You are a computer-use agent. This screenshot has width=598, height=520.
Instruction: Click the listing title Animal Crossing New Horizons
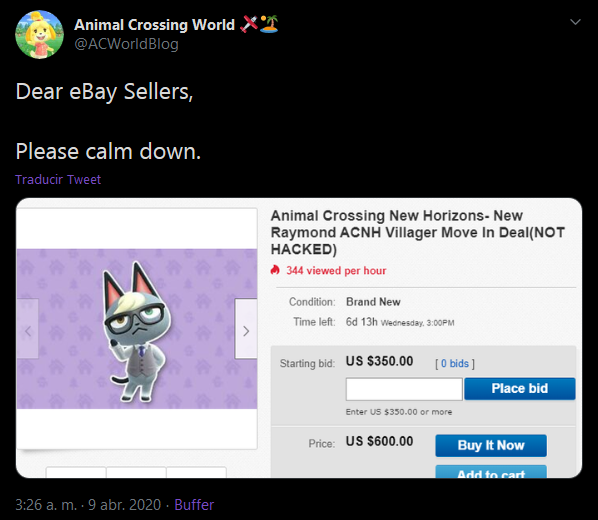pyautogui.click(x=418, y=232)
